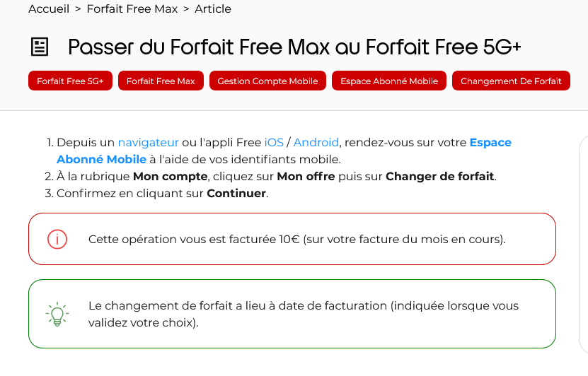Click the Article breadcrumb item
Image resolution: width=588 pixels, height=376 pixels.
pos(213,9)
